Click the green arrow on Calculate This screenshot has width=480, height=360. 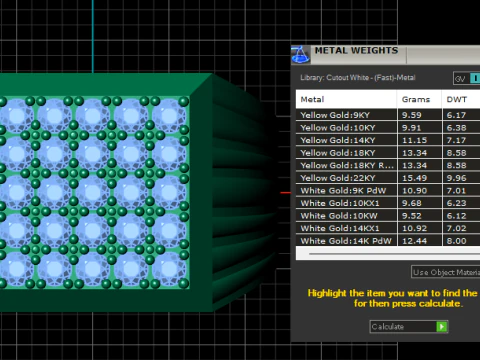click(x=442, y=327)
